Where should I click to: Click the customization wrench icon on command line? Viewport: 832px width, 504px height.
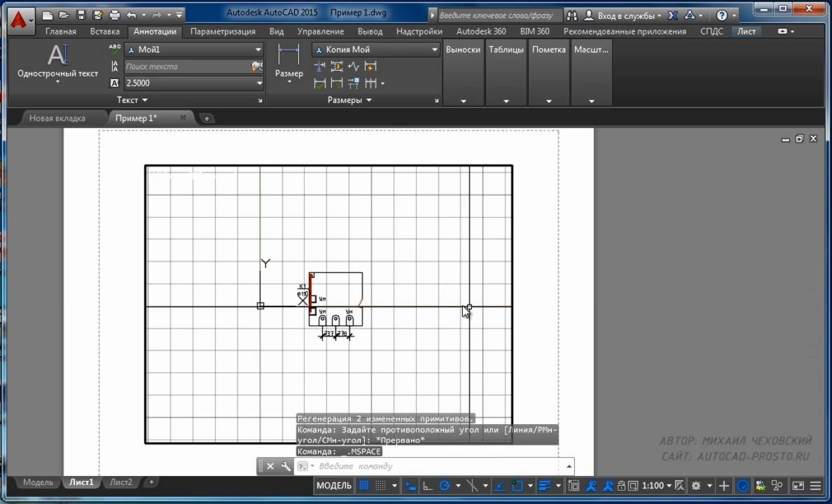point(286,466)
